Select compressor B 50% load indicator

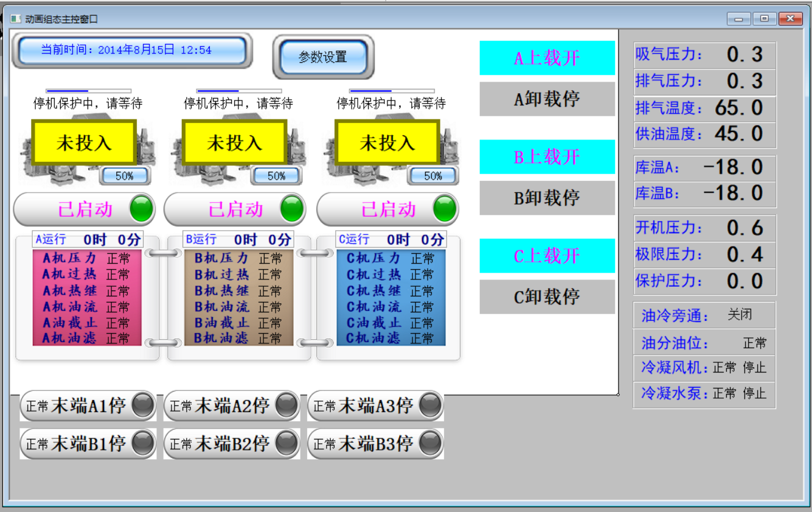[x=277, y=176]
